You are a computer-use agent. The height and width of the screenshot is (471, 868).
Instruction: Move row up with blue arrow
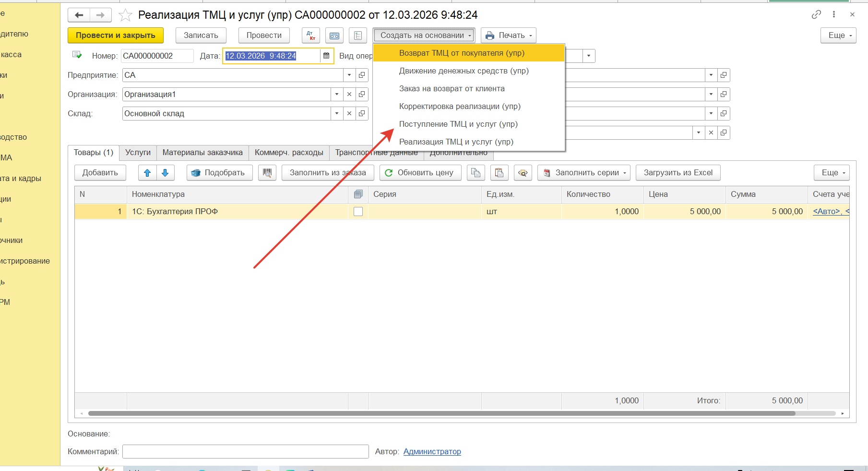click(x=147, y=173)
